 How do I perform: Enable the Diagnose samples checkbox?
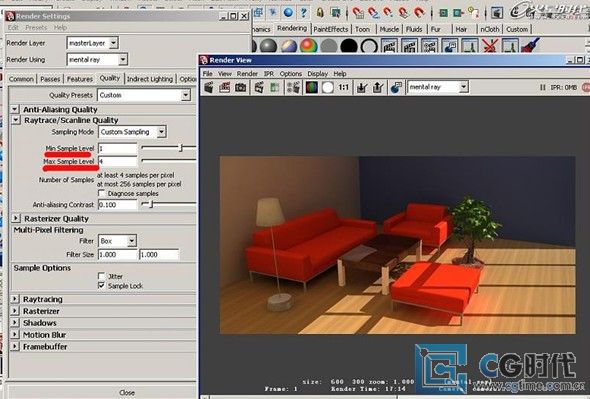pos(101,193)
